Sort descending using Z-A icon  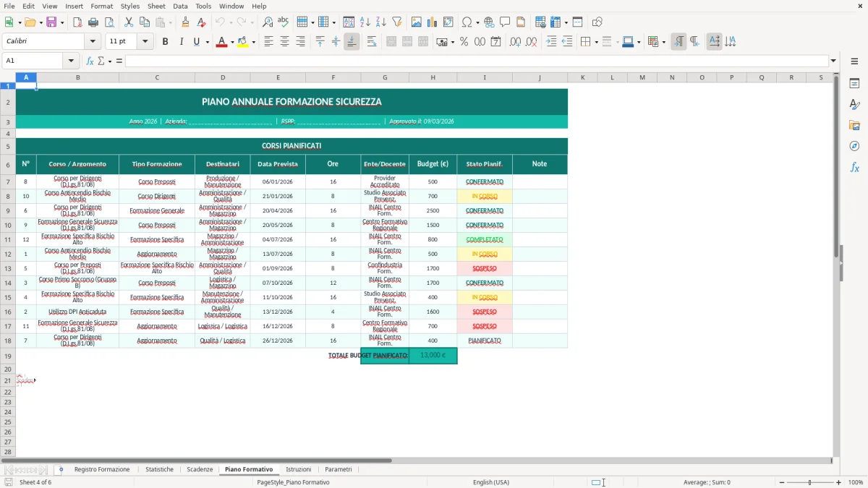(380, 22)
